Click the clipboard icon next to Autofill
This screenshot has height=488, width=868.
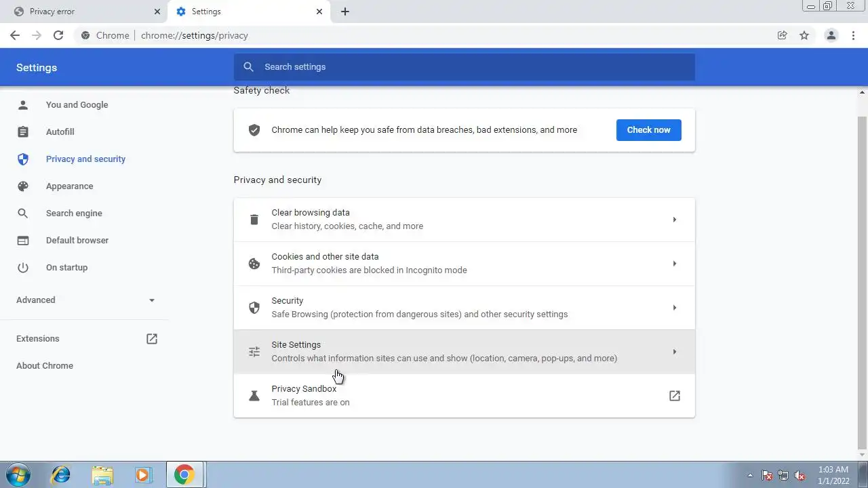coord(23,131)
